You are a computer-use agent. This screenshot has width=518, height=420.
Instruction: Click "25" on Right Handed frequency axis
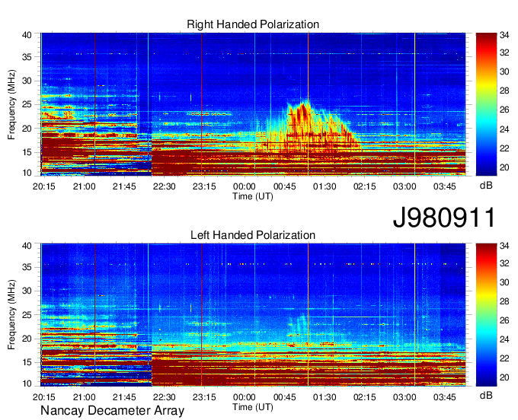coord(27,104)
